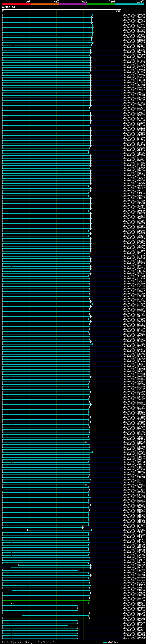Open hit UniRef100_C6SVL2
146x644 pixels.
click(134, 105)
